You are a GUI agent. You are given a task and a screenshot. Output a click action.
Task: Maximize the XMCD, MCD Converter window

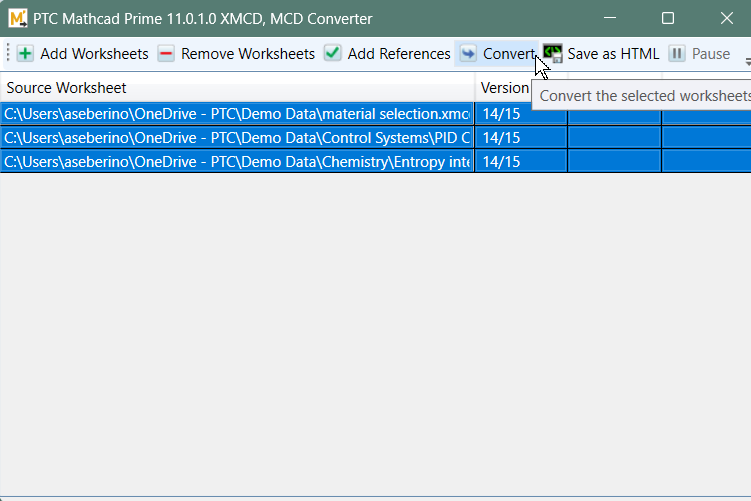(668, 18)
